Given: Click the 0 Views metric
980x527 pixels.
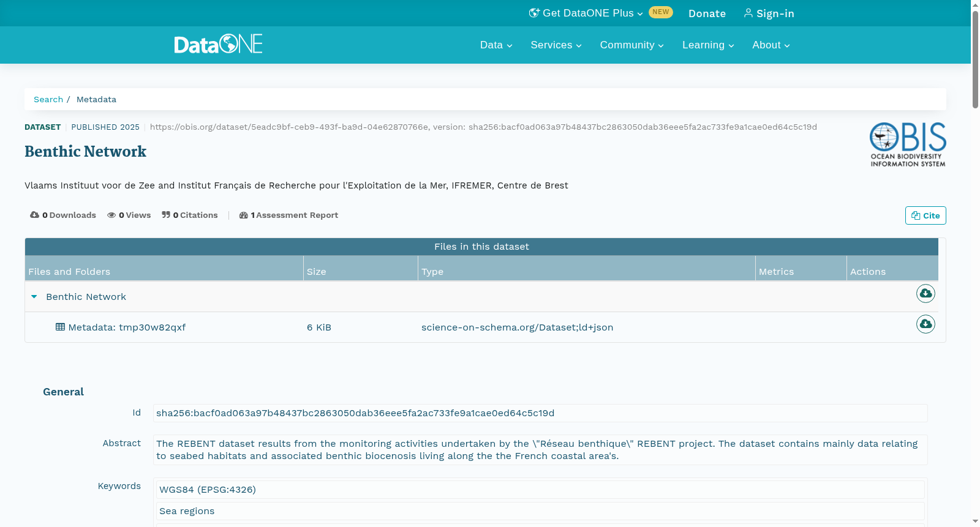Looking at the screenshot, I should click(x=129, y=215).
